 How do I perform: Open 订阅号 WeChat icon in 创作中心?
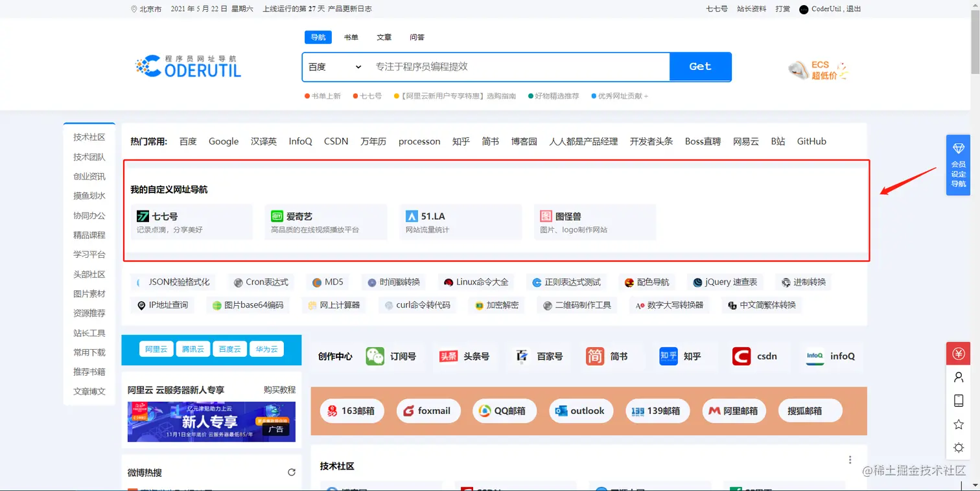pyautogui.click(x=375, y=356)
